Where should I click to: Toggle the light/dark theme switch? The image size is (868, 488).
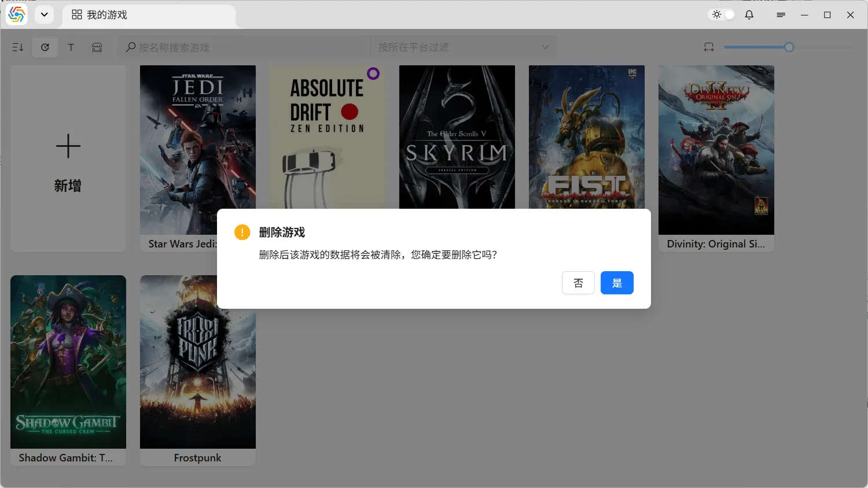pyautogui.click(x=723, y=15)
